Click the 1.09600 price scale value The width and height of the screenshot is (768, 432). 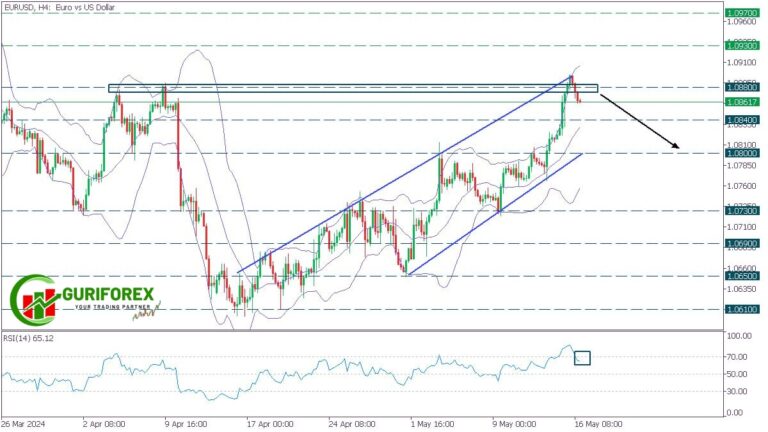pyautogui.click(x=742, y=22)
